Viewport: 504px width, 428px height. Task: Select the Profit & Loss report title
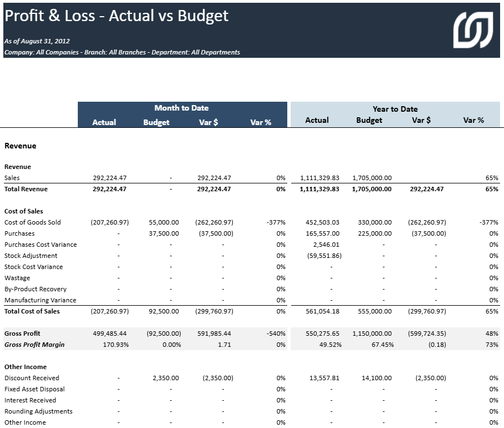(117, 16)
